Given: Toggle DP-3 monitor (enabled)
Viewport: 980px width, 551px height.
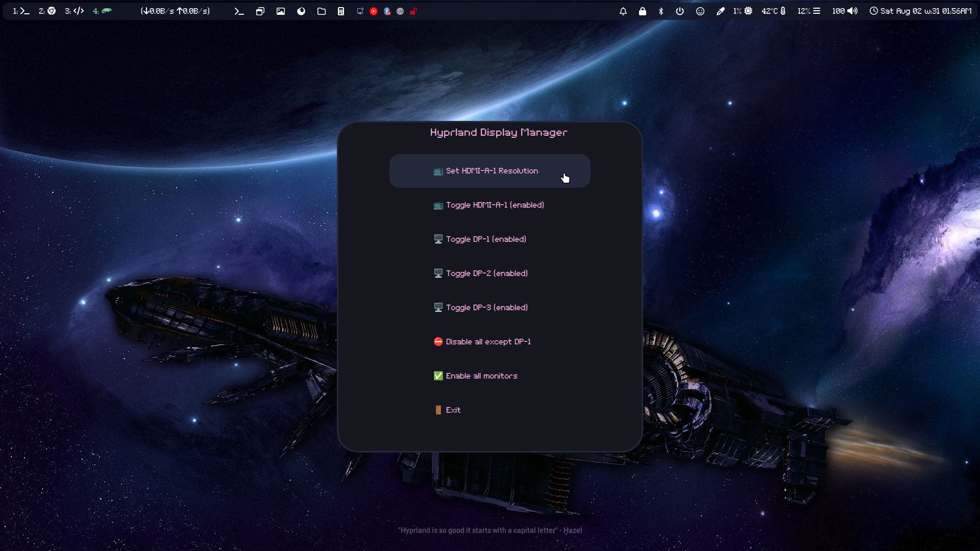Looking at the screenshot, I should pos(490,308).
